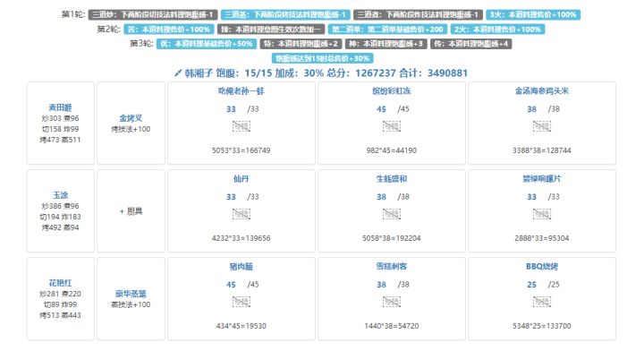
Task: Open chef 玉涂
Action: click(61, 195)
